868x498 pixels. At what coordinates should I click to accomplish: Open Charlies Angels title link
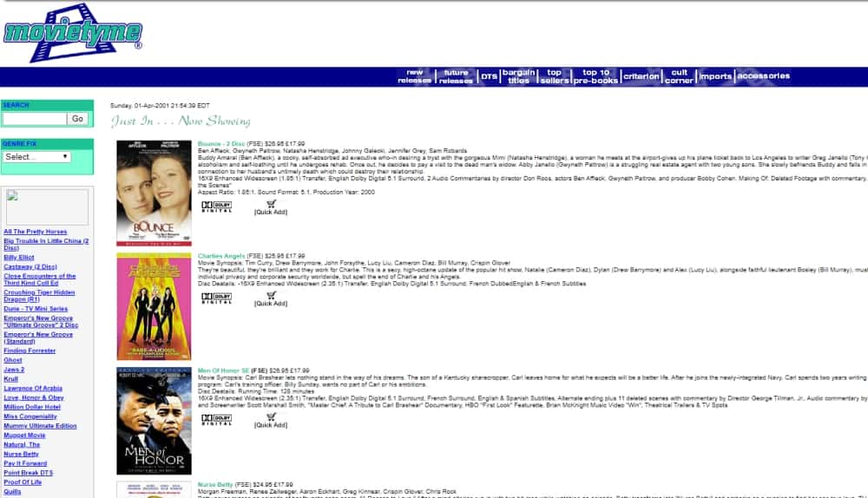coord(221,256)
